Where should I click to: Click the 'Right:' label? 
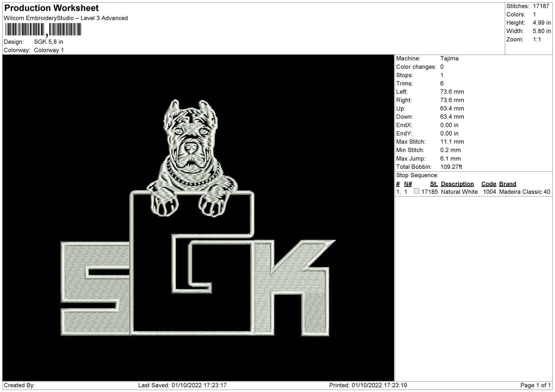pos(404,100)
